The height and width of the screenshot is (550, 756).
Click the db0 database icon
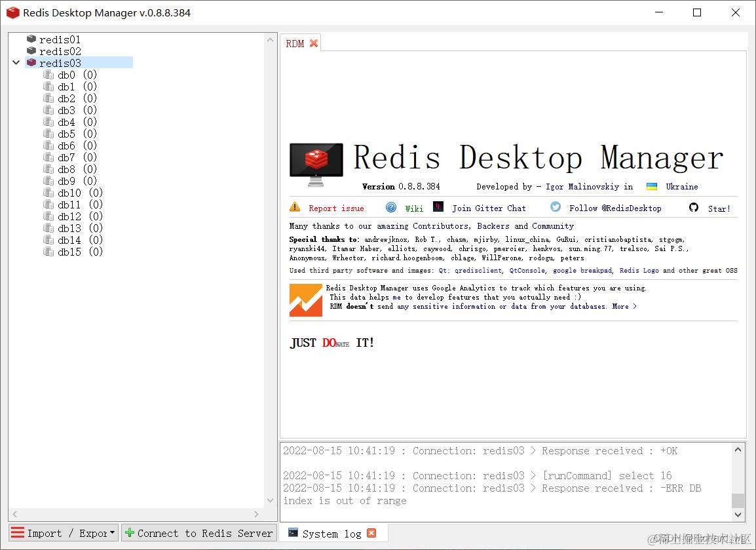pyautogui.click(x=48, y=74)
